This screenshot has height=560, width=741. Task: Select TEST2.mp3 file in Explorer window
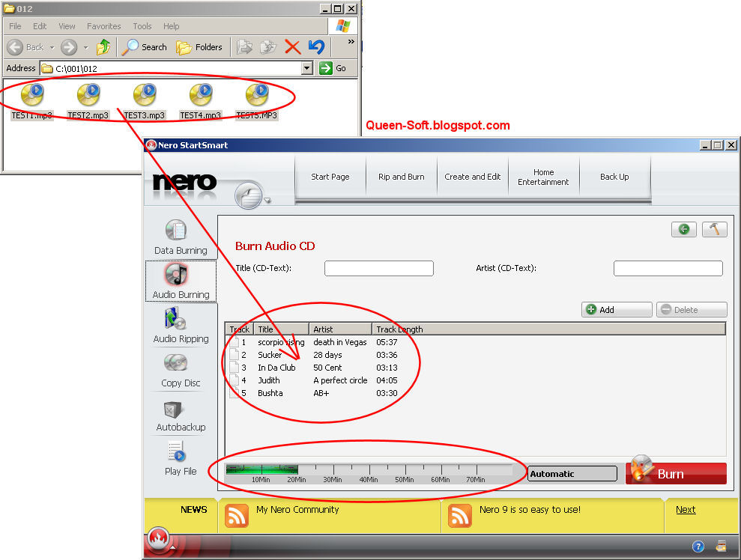88,102
